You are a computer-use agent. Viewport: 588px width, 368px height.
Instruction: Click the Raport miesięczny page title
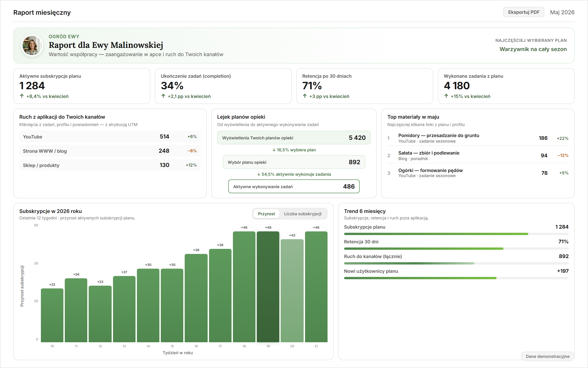(42, 12)
